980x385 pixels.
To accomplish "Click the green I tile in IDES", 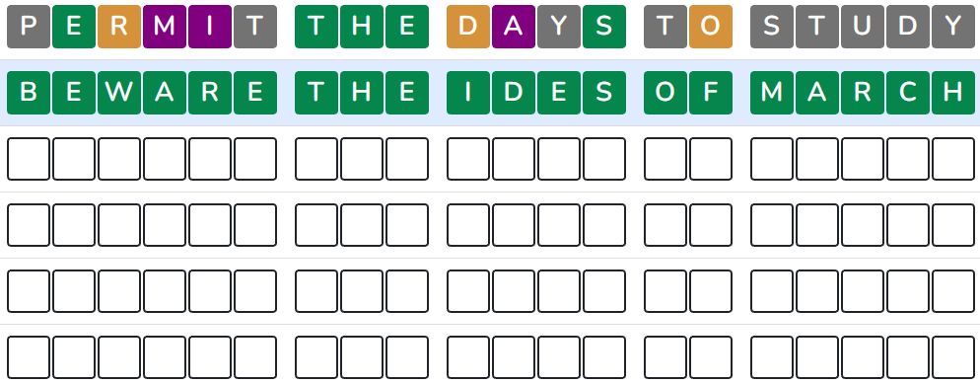I will coord(468,93).
